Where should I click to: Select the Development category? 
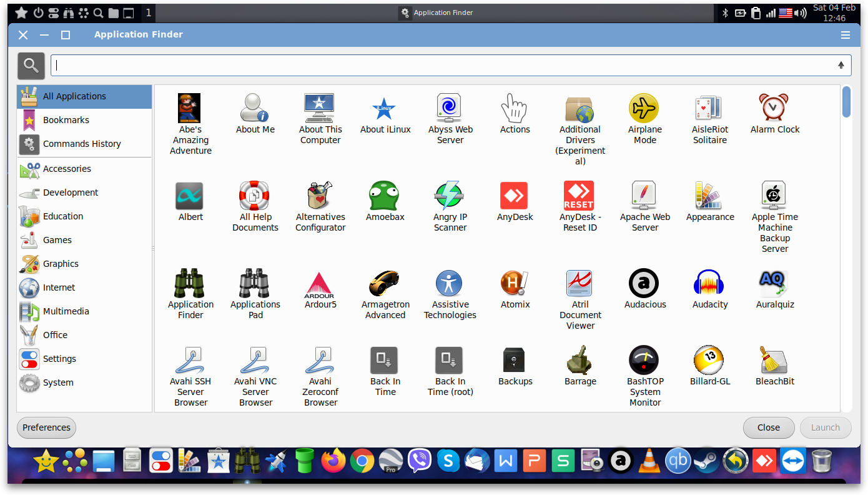84,192
